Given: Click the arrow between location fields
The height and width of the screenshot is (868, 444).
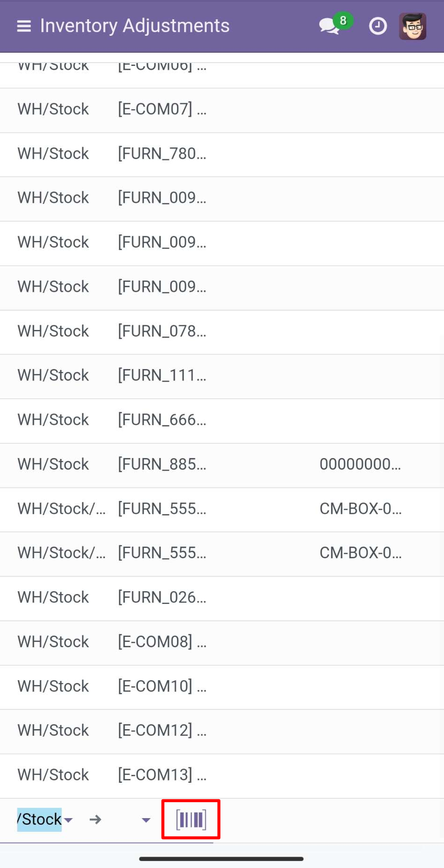Looking at the screenshot, I should pos(96,820).
